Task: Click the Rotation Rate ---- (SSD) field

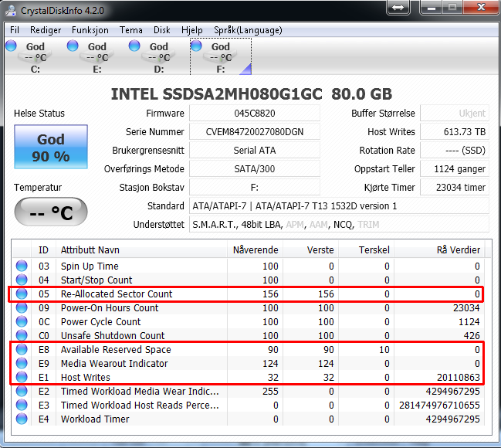Action: pos(455,151)
